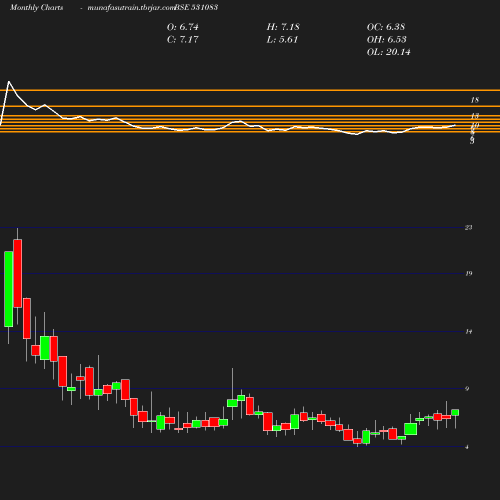500x500 pixels.
Task: Select the O: 6.74 open value
Action: (x=183, y=27)
